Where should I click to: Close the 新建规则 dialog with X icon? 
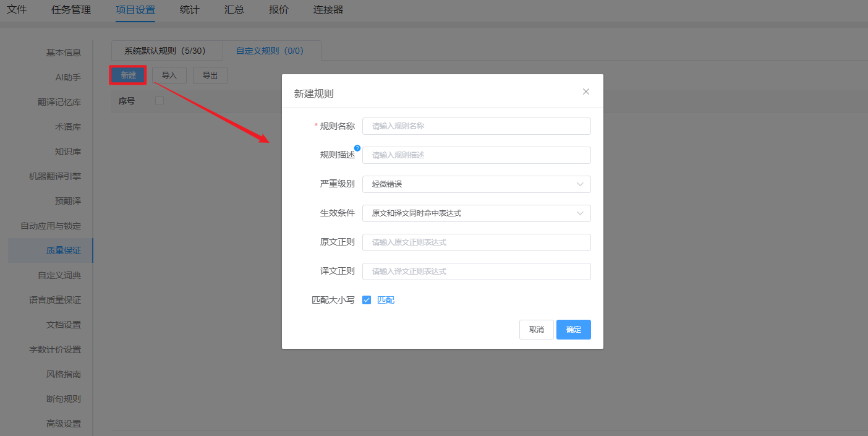point(586,92)
